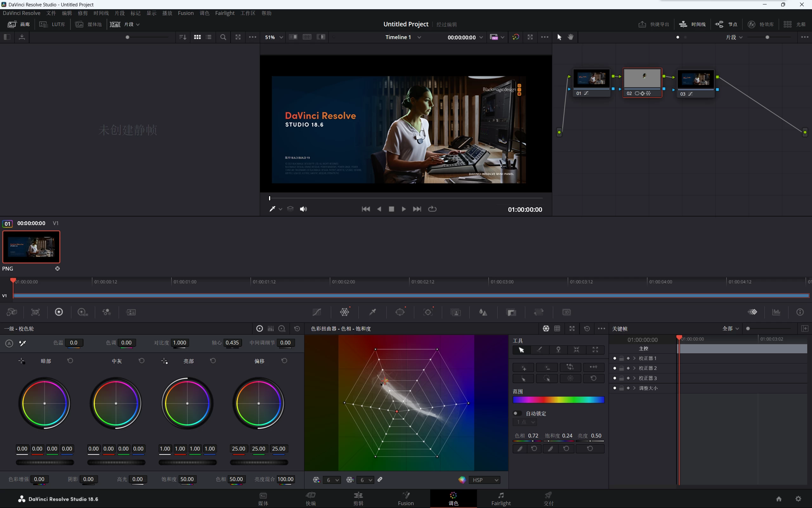Select the pin tool in Color Warper
Viewport: 812px width, 508px height.
pyautogui.click(x=558, y=350)
